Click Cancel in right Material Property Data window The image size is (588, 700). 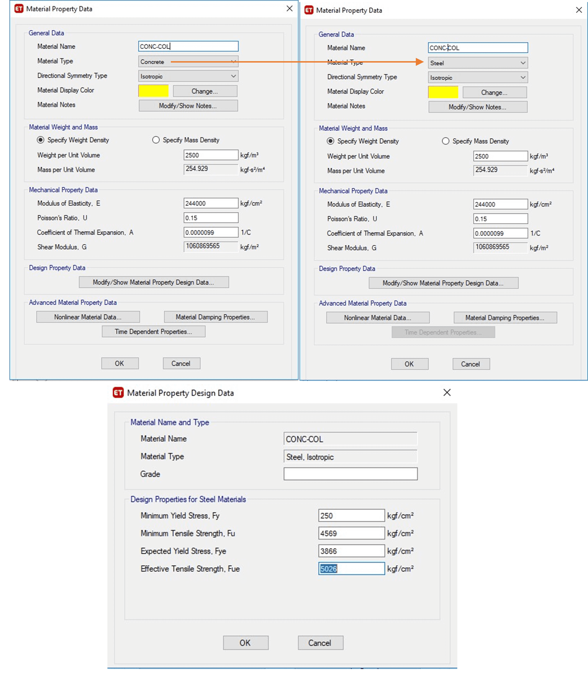(x=471, y=364)
